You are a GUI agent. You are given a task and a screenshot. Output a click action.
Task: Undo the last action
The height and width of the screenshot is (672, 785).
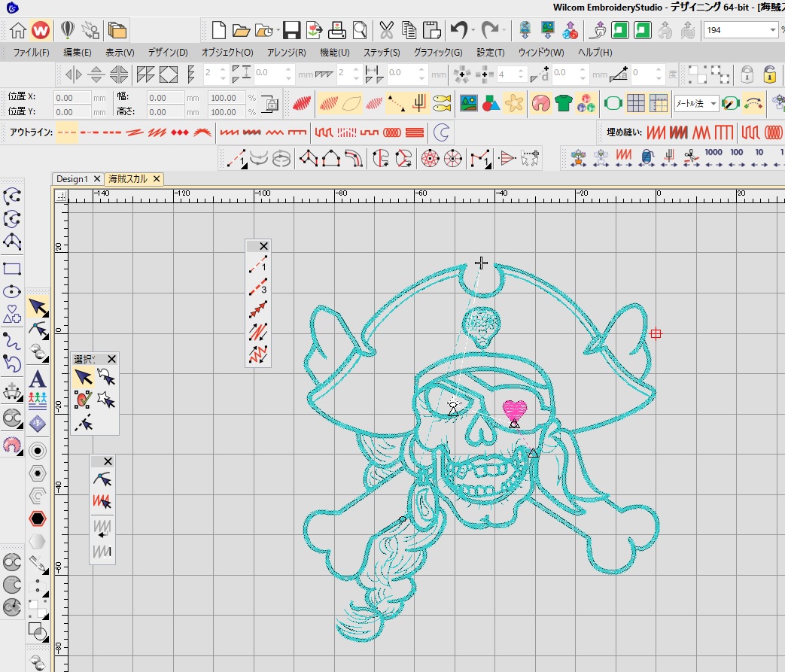pyautogui.click(x=458, y=31)
